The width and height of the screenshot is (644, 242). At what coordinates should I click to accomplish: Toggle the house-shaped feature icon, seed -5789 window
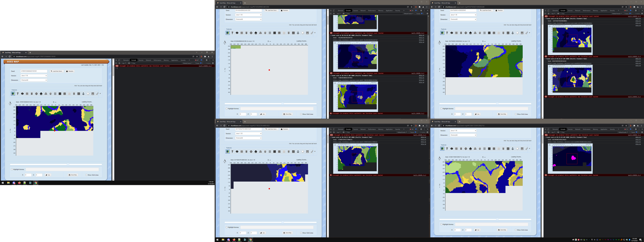click(41, 94)
